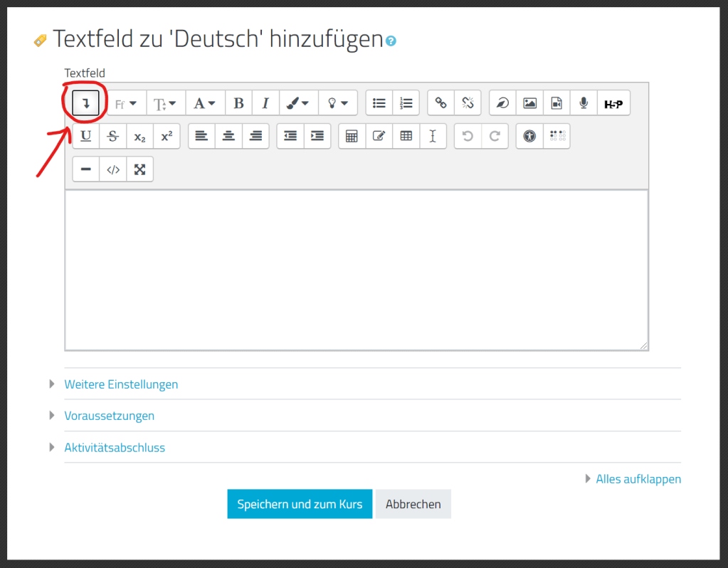
Task: Open the font family dropdown
Action: (126, 103)
